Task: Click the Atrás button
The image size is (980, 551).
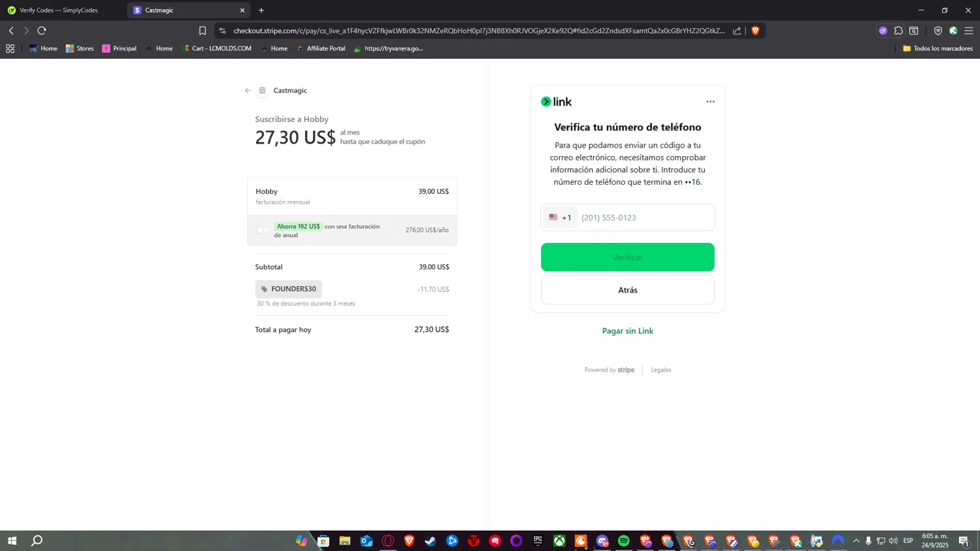Action: click(x=627, y=290)
